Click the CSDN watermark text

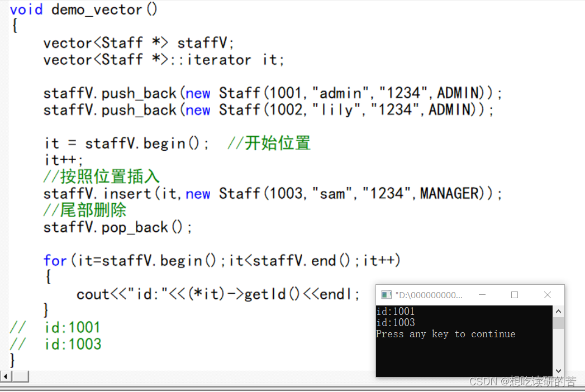(x=522, y=381)
